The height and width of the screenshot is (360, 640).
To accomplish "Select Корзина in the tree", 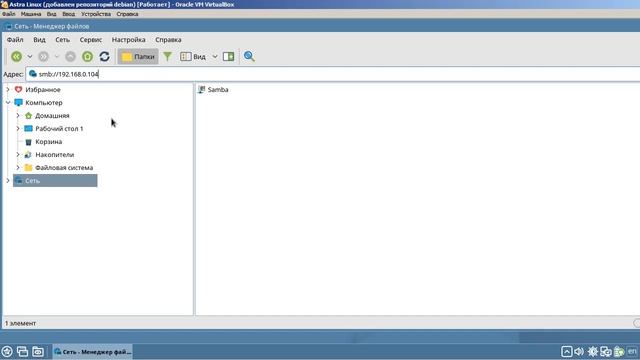I will click(49, 142).
